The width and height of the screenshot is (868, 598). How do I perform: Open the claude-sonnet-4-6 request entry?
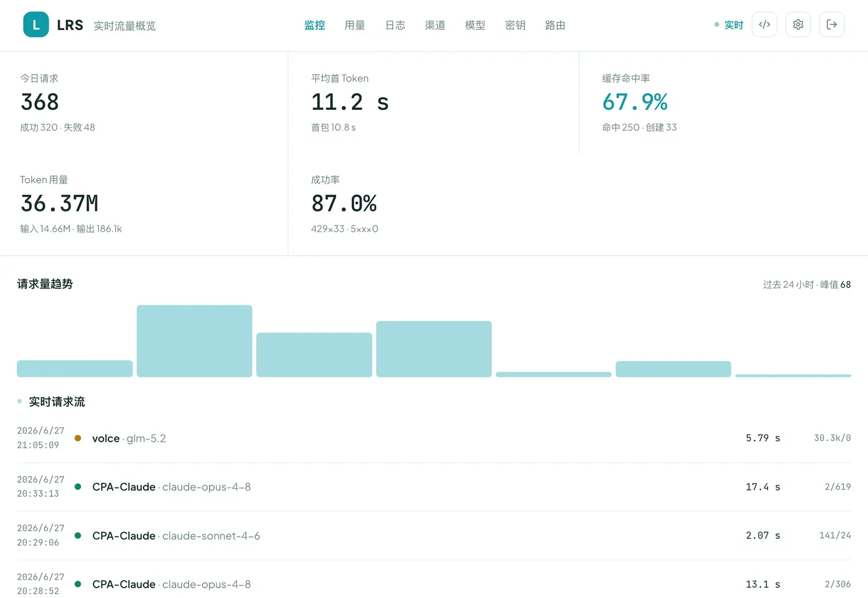click(434, 536)
